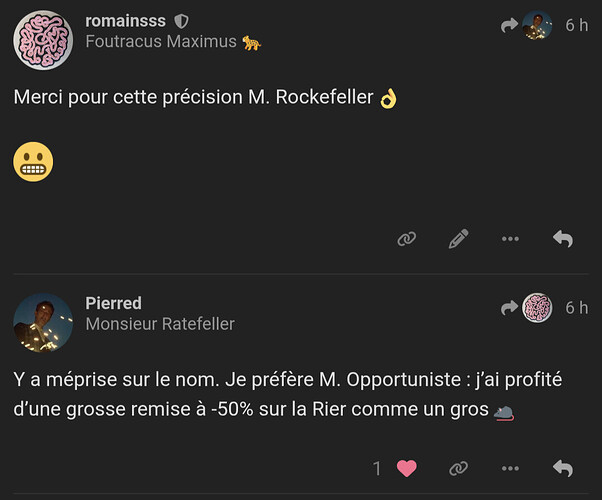Image resolution: width=602 pixels, height=500 pixels.
Task: Open Pierred's avatar profile picture
Action: click(x=43, y=323)
